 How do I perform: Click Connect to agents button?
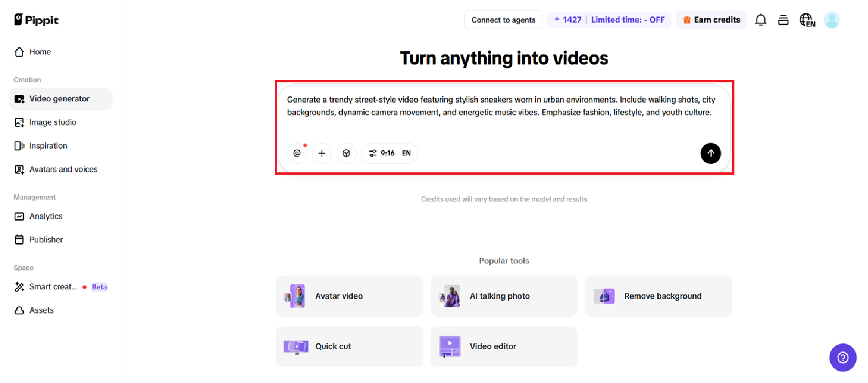503,20
